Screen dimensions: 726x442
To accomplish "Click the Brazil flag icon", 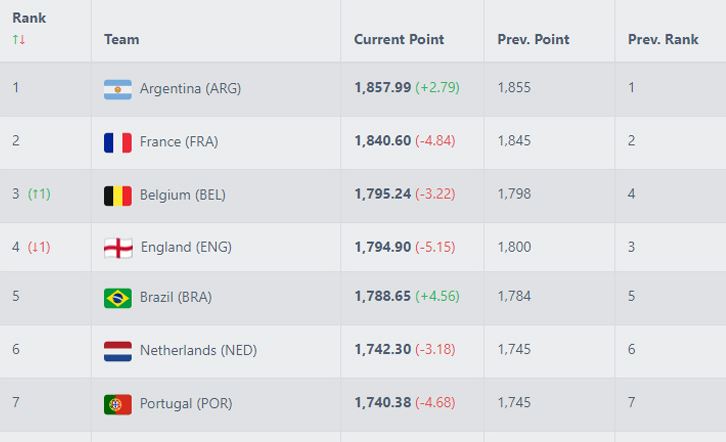I will tap(118, 298).
